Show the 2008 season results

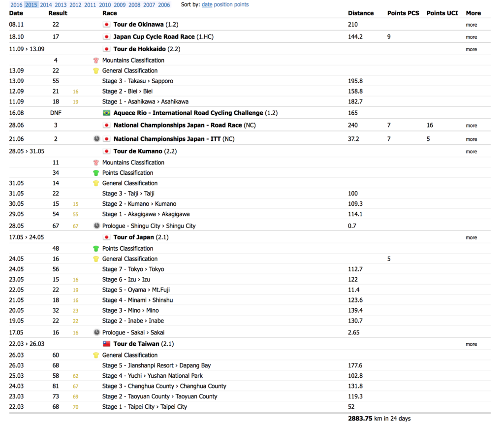coord(134,5)
